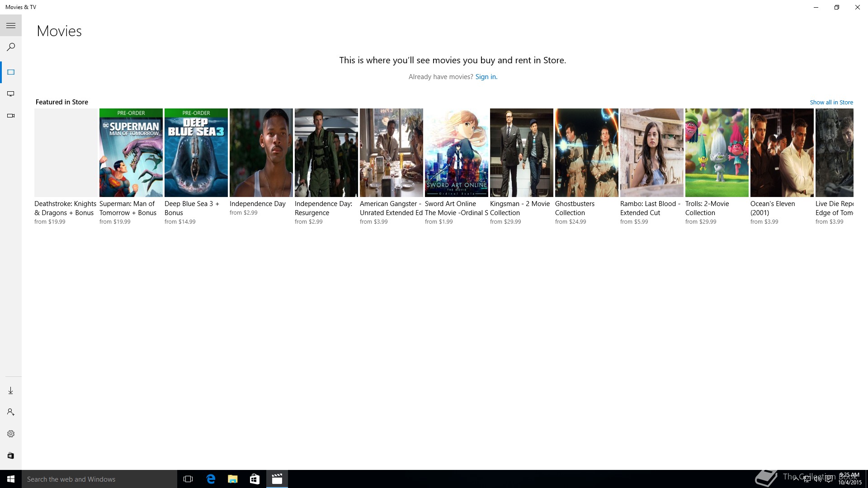Viewport: 868px width, 488px height.
Task: Open Windows Store from taskbar
Action: tap(255, 479)
